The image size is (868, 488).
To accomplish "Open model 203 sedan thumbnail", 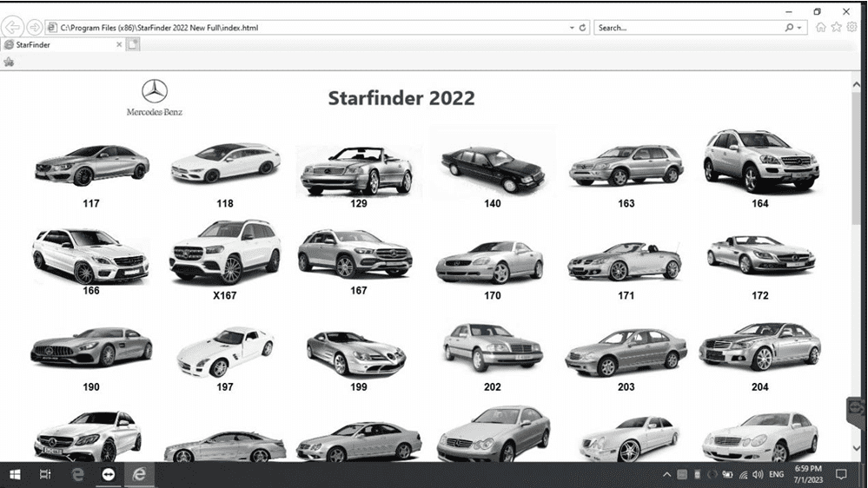I will click(x=626, y=353).
